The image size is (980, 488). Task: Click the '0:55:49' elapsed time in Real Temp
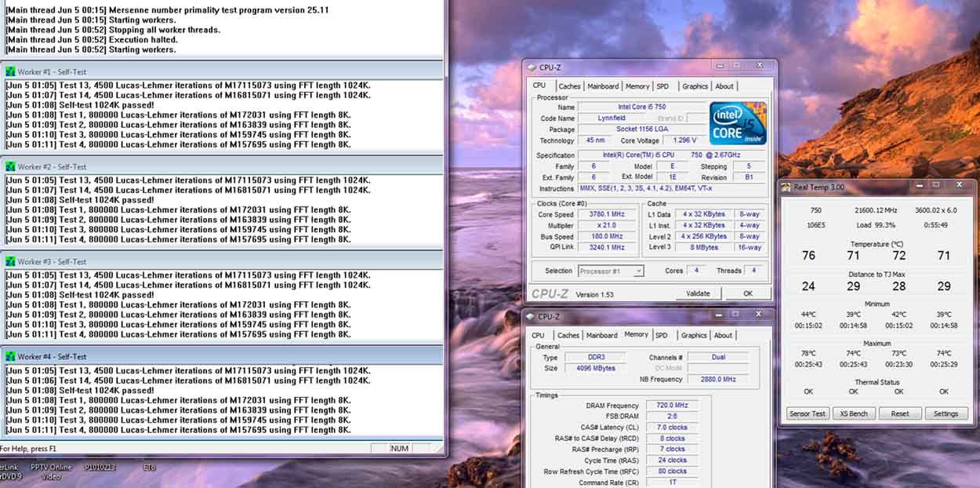click(935, 224)
